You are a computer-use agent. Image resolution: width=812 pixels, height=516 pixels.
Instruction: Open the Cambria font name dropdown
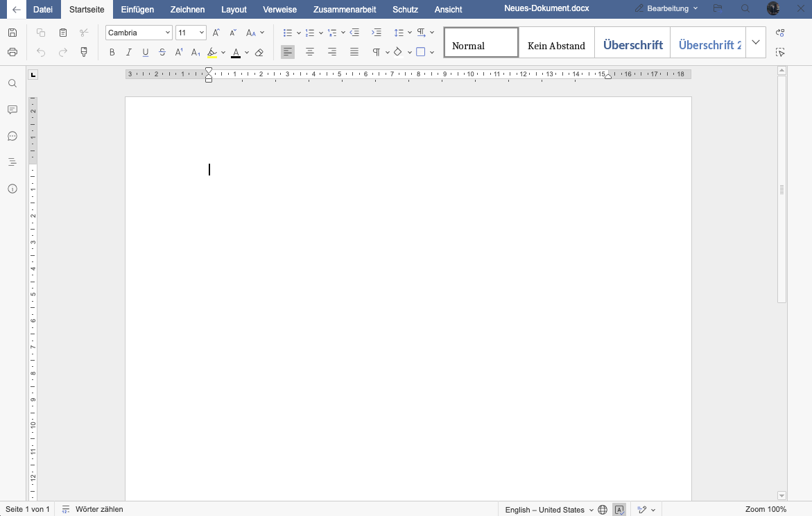[168, 33]
